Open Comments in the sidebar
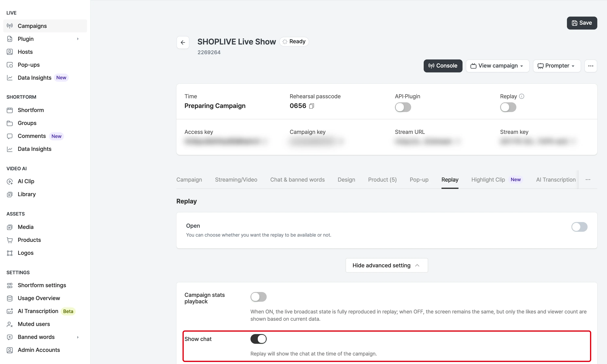 point(45,136)
